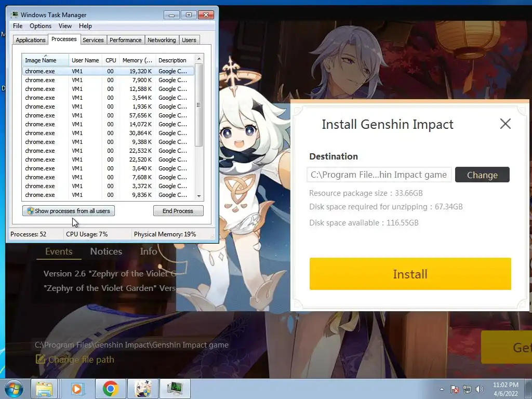Click the process list scroll up arrow

point(199,59)
